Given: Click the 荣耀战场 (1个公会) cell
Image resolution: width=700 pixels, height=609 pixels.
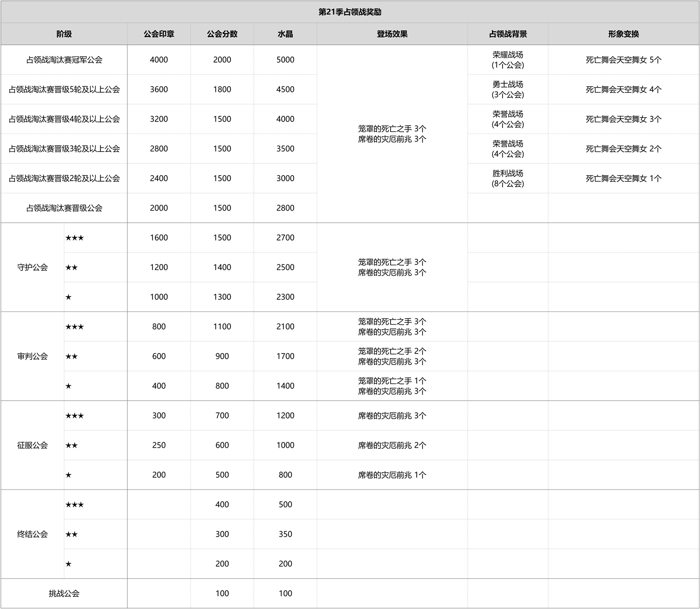Looking at the screenshot, I should [x=508, y=60].
